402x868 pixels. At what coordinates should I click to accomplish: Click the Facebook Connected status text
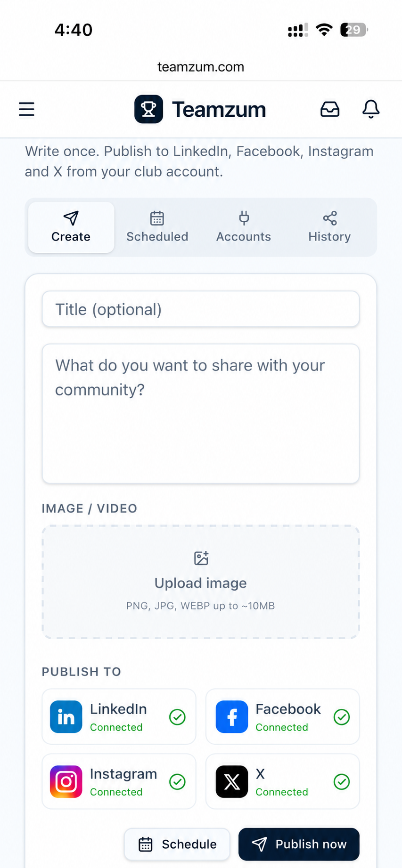[282, 727]
